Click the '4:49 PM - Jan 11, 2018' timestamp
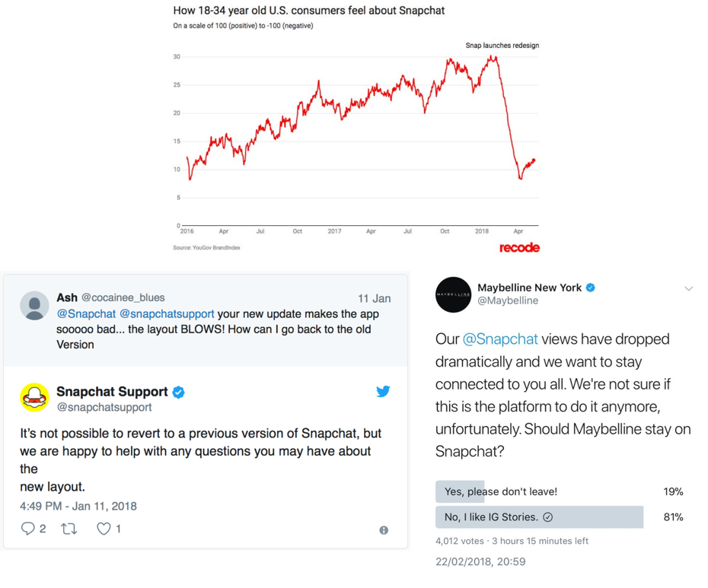Viewport: 708px width, 588px height. click(78, 506)
